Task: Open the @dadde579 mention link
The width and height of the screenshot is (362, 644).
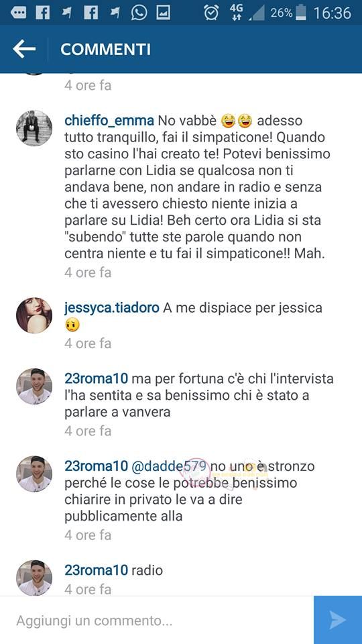Action: [x=170, y=467]
